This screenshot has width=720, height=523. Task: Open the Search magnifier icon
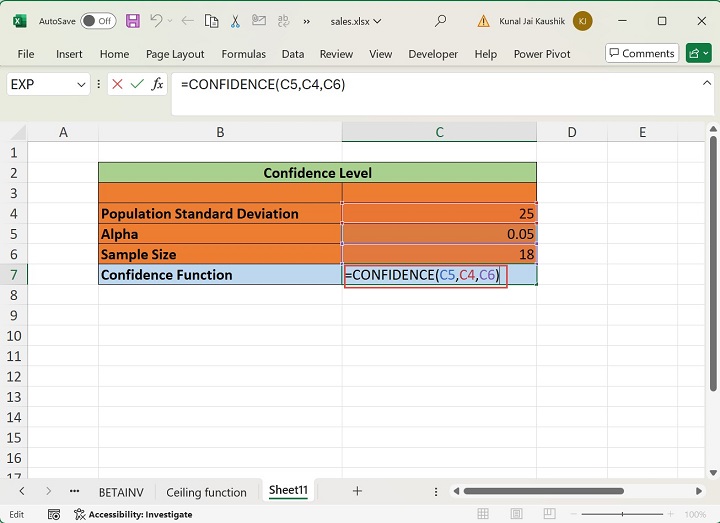point(441,21)
